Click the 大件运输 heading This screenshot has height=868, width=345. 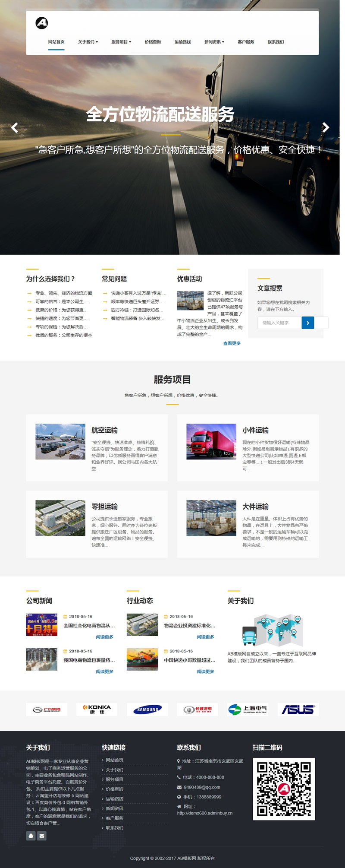[255, 507]
